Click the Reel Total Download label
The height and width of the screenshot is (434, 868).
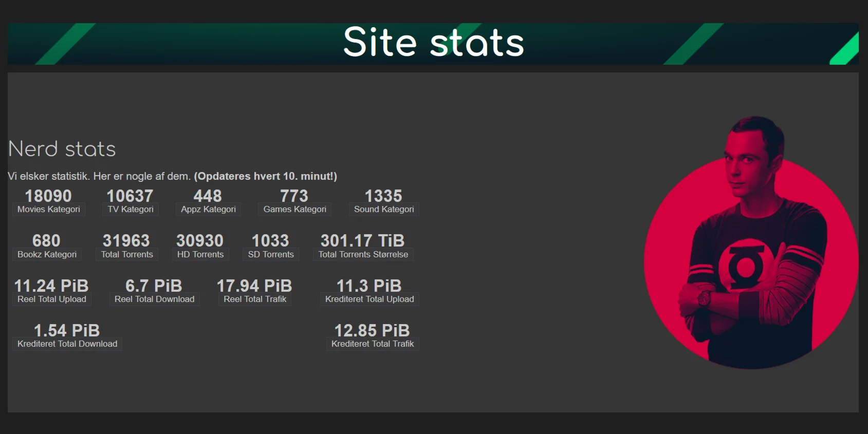point(154,299)
